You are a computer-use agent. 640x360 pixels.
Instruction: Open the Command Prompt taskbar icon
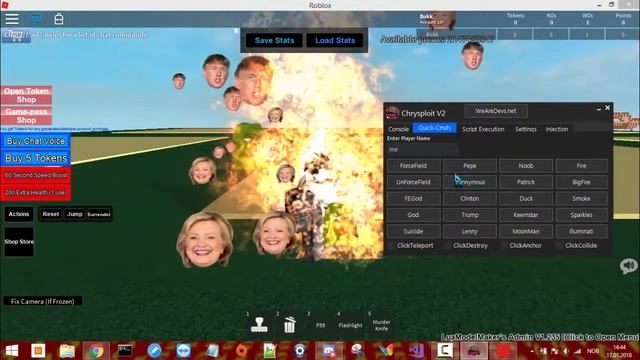point(125,351)
